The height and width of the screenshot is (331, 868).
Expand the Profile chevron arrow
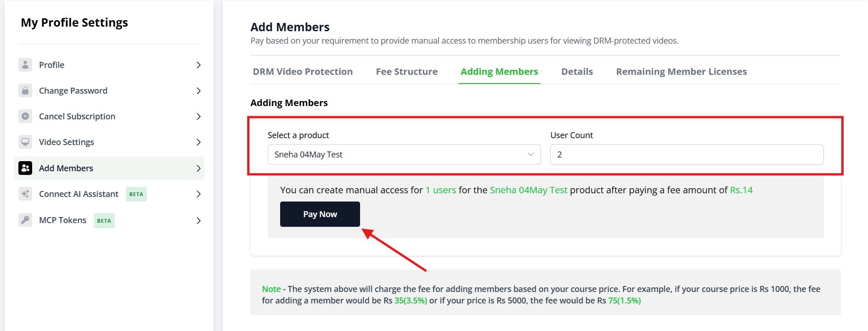(198, 65)
